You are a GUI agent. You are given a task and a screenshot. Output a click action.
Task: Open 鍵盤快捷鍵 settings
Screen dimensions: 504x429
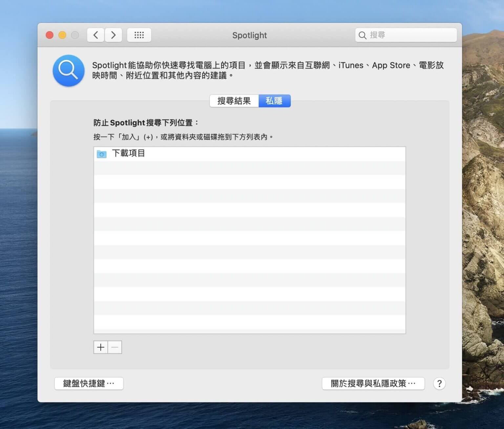89,383
